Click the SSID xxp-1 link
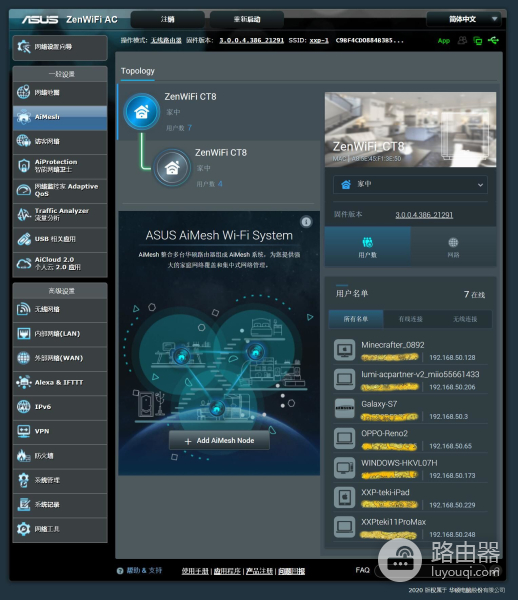This screenshot has width=518, height=600. point(319,41)
